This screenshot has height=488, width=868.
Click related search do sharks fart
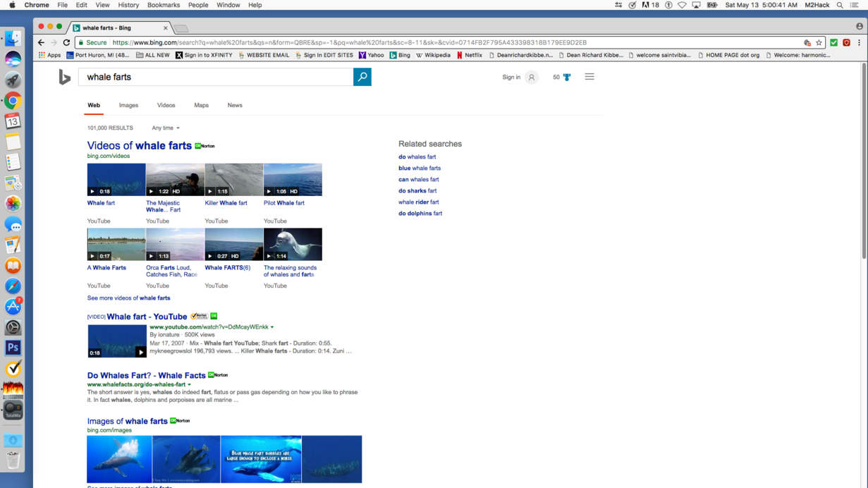(417, 191)
